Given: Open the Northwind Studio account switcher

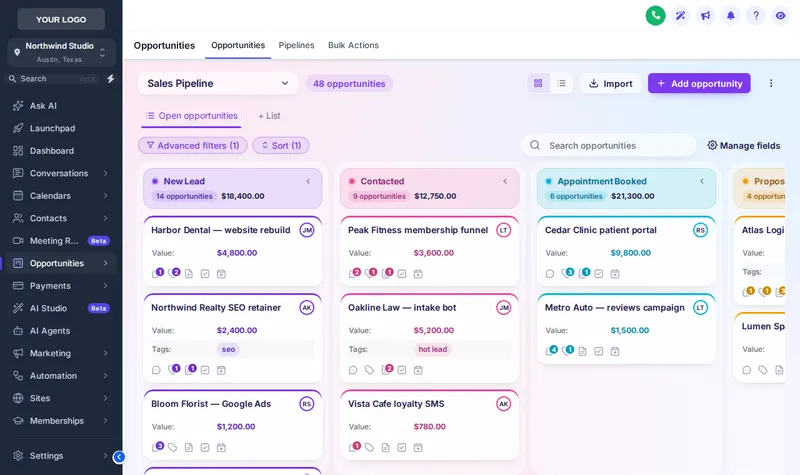Looking at the screenshot, I should point(61,52).
